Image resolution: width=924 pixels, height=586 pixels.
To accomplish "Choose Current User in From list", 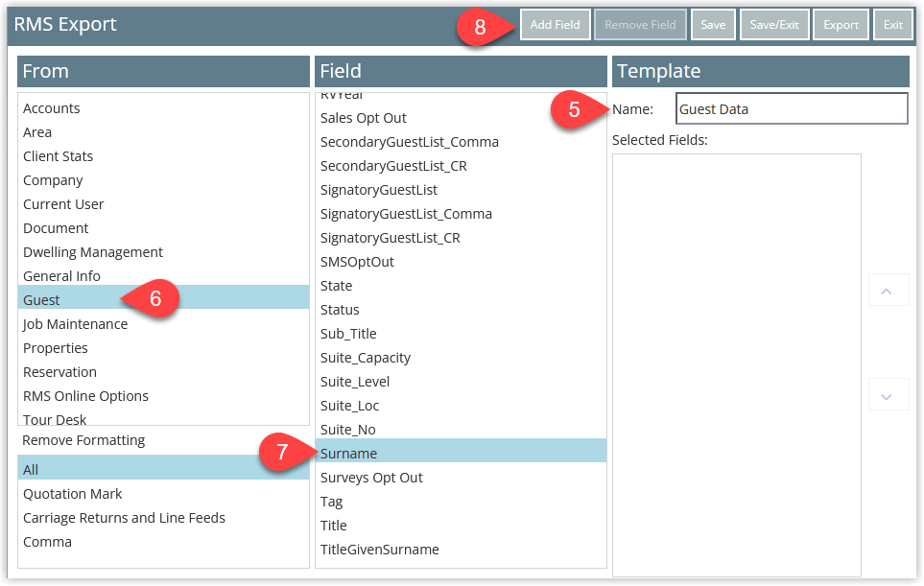I will [163, 204].
